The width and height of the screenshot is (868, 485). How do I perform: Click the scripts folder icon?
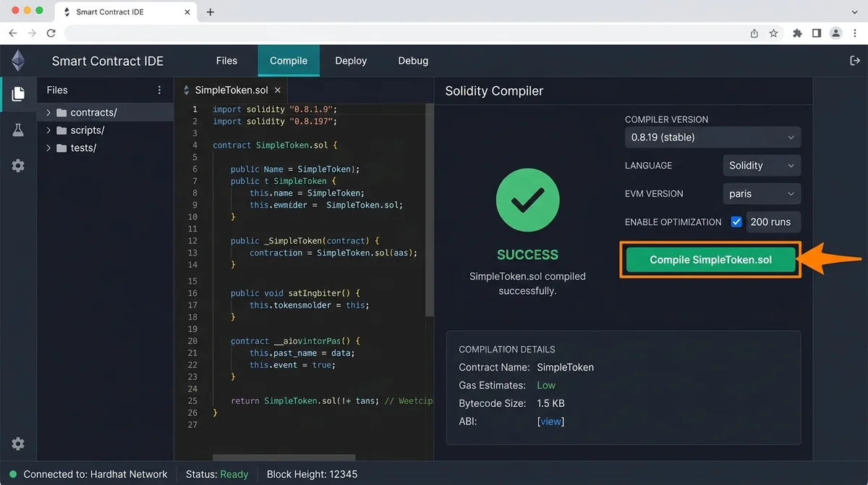coord(61,130)
